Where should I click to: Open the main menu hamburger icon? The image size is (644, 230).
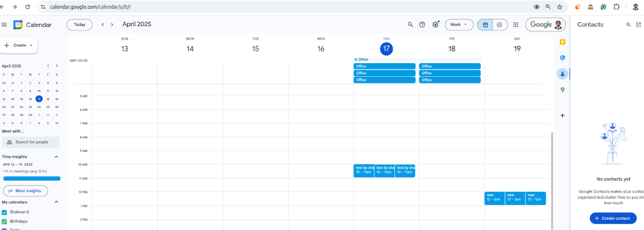[x=4, y=25]
